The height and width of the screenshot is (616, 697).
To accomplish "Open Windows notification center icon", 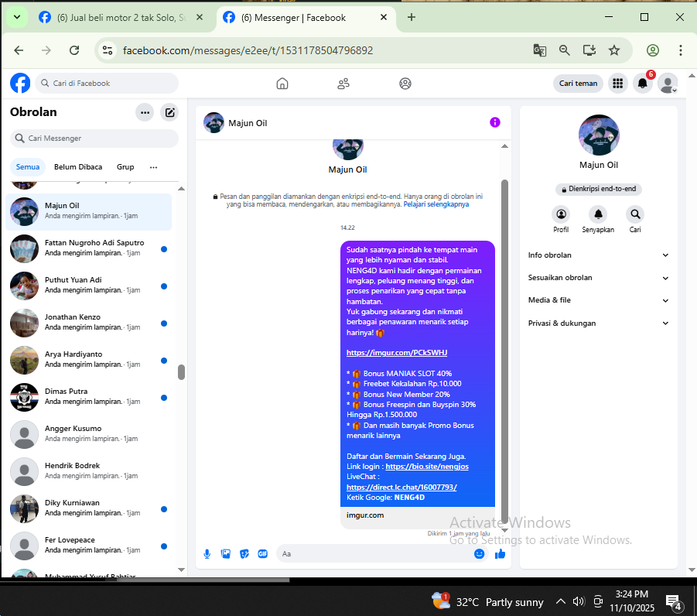I will [x=673, y=602].
